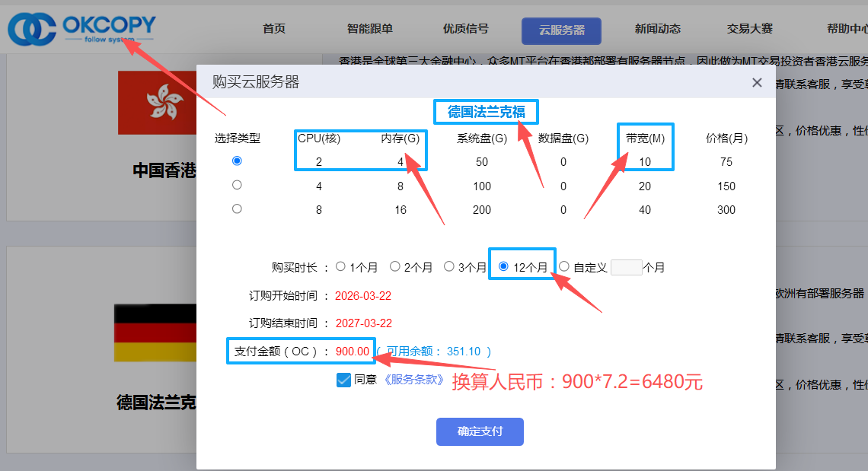Click the custom months input field

(626, 267)
